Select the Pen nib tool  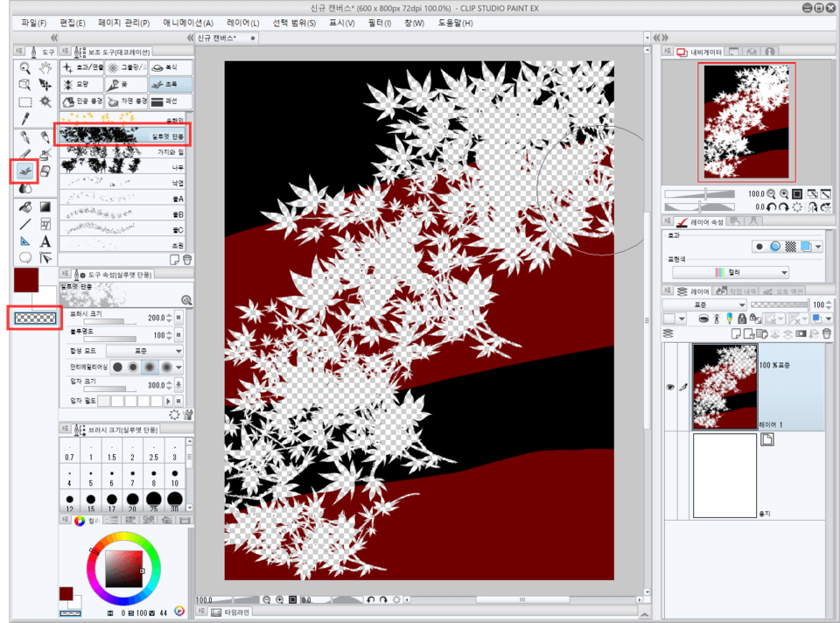click(24, 137)
